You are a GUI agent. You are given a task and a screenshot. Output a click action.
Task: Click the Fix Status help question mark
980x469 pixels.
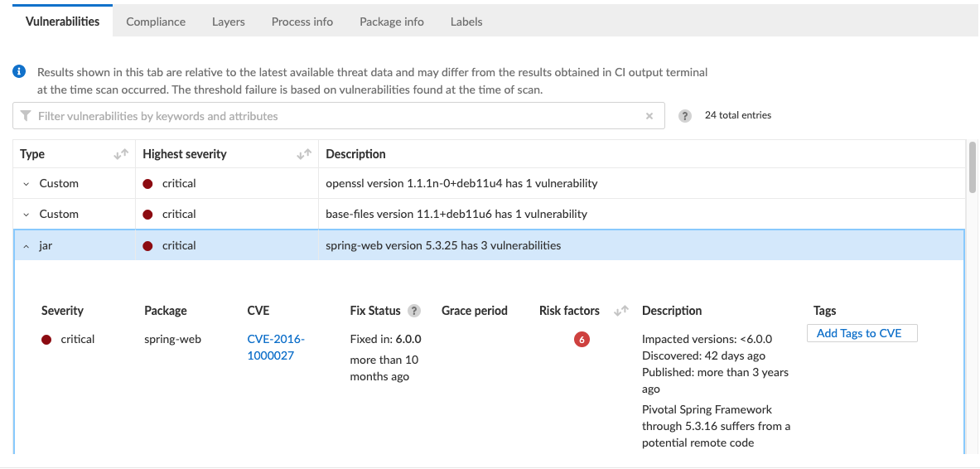tap(414, 311)
